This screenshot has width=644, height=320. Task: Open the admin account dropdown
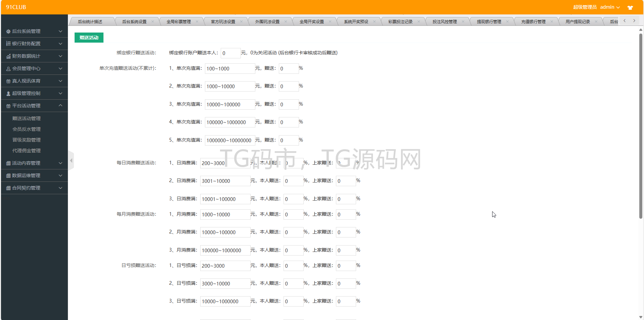[x=610, y=7]
